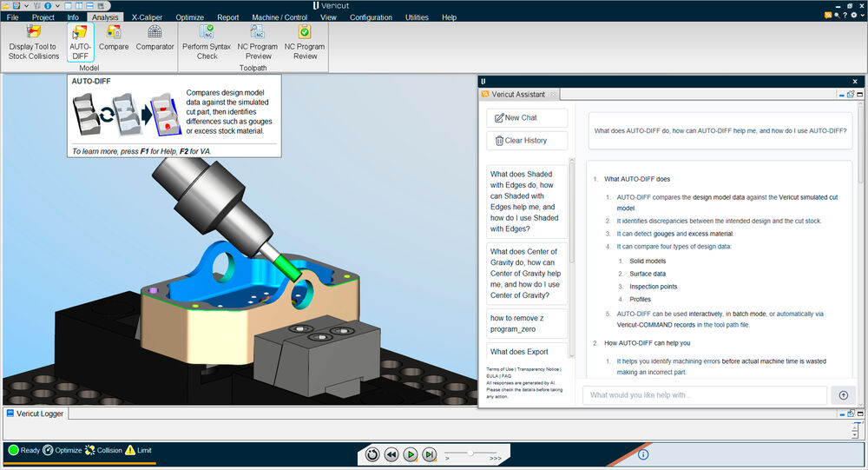Run Perform Syntax Check
The height and width of the screenshot is (470, 868).
coord(207,42)
